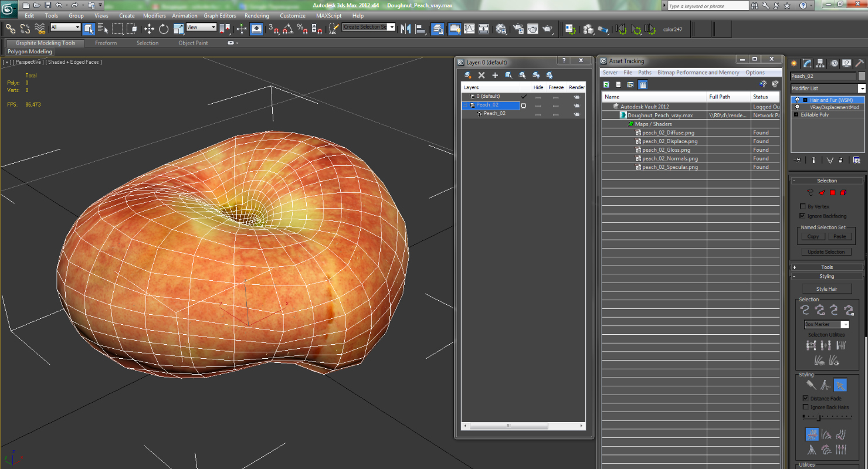
Task: Click the Unlink Selection tool
Action: (25, 28)
